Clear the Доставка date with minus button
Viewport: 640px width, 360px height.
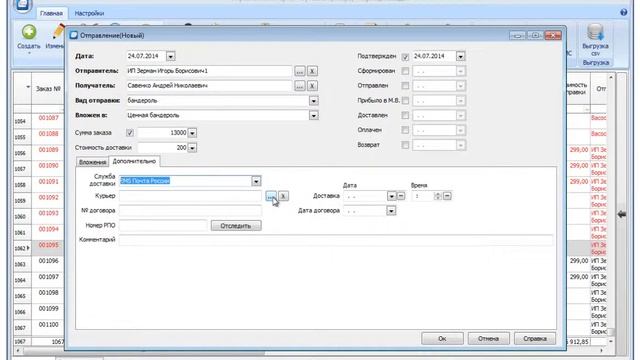coord(401,196)
